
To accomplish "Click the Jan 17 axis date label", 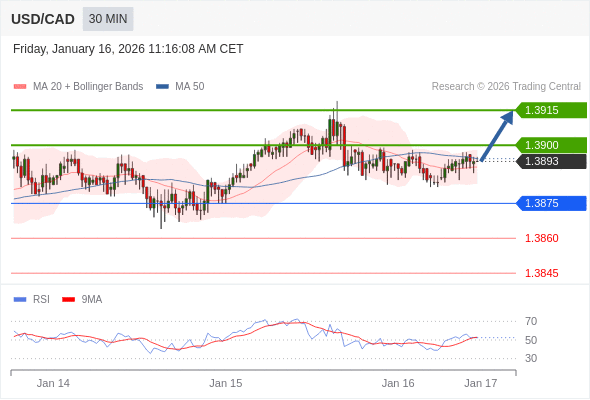I will (481, 383).
